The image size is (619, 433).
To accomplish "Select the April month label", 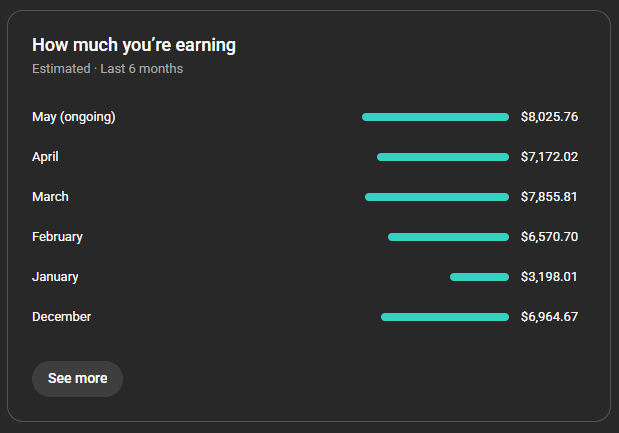I will (45, 157).
